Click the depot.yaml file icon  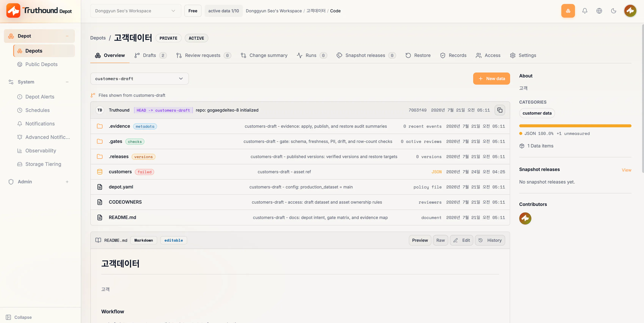click(x=100, y=187)
